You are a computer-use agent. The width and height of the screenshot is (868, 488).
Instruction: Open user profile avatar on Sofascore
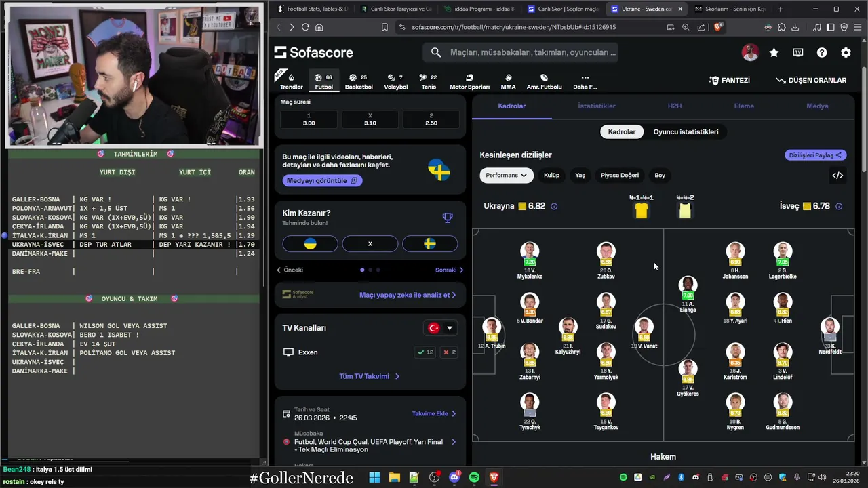pos(750,52)
